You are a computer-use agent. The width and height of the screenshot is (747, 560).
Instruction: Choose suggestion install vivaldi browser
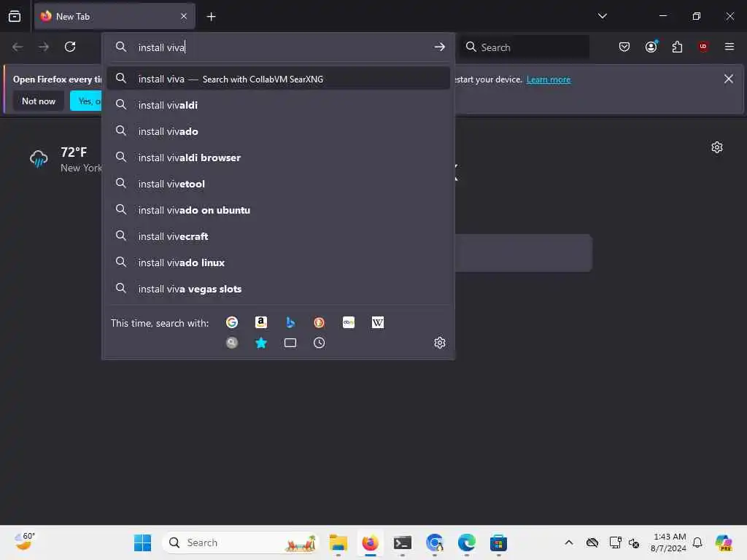click(278, 157)
